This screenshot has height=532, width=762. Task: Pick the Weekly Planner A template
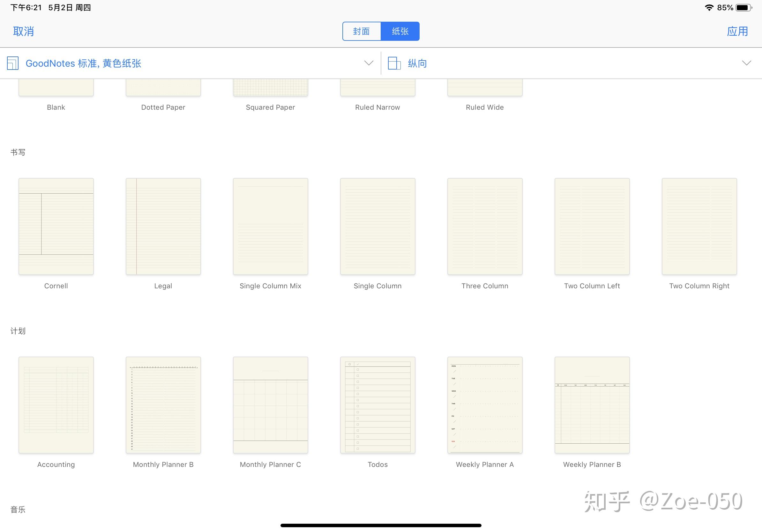coord(485,405)
